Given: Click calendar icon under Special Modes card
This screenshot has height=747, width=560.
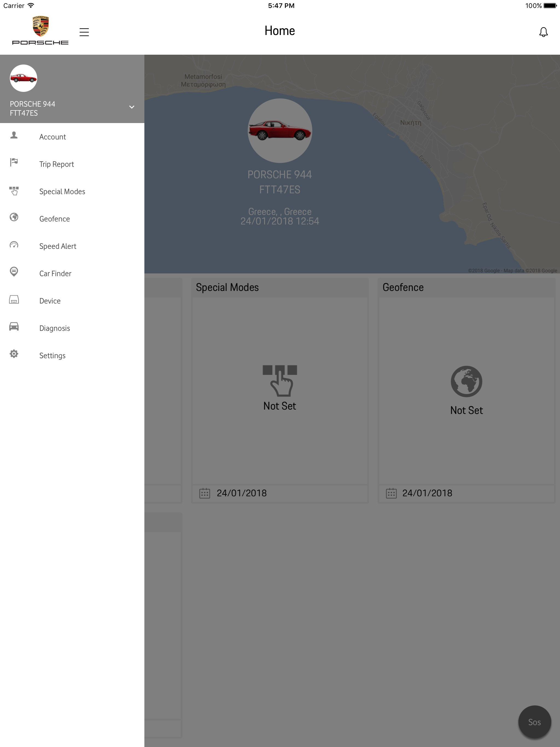Looking at the screenshot, I should point(205,493).
